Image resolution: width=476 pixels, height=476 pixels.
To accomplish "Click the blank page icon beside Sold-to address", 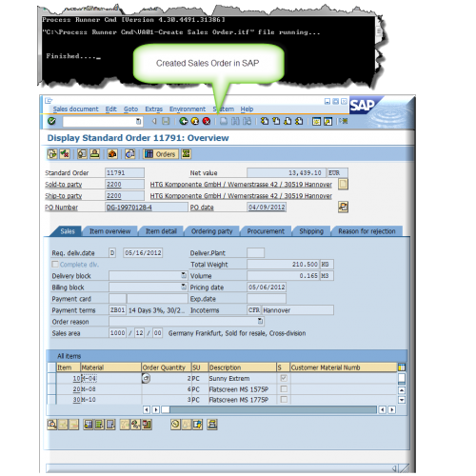I will [343, 184].
